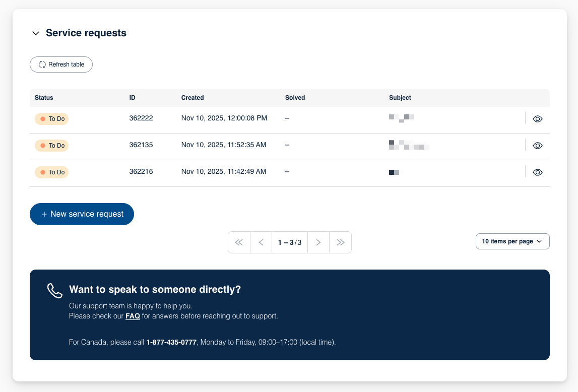Open the FAQ link
The image size is (578, 392).
click(133, 316)
